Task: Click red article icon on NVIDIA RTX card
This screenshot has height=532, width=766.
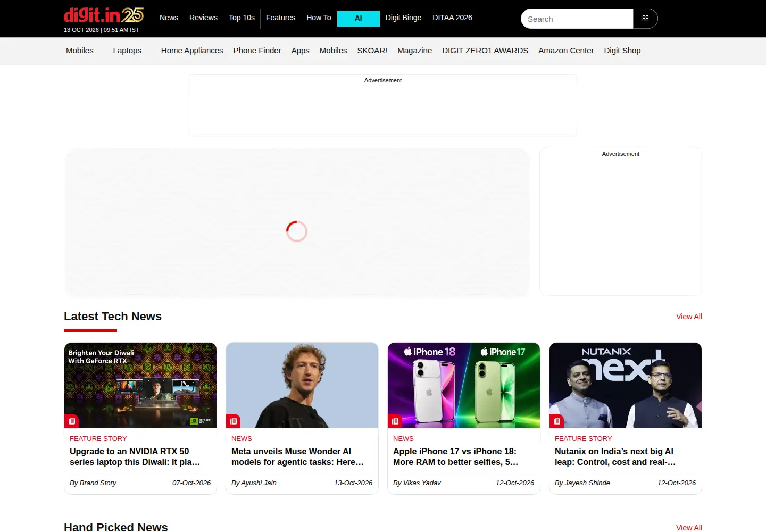Action: point(72,421)
